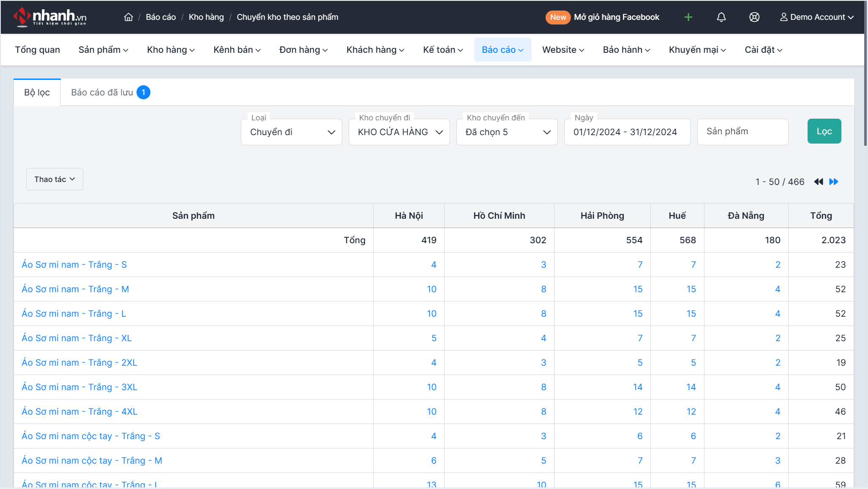Click Huế value 12 in Trắng - 4XL row
Viewport: 868px width, 489px height.
pyautogui.click(x=691, y=412)
